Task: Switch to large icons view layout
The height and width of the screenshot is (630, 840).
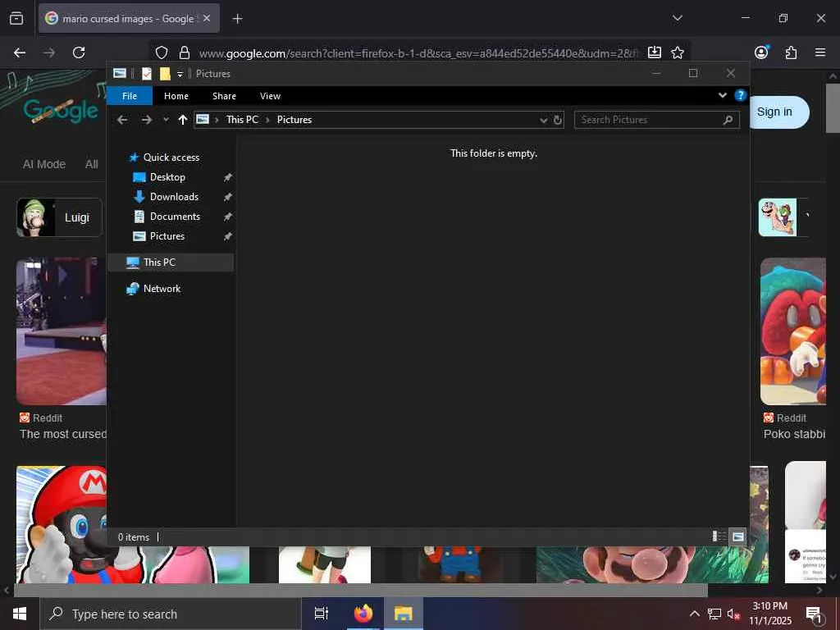Action: (x=737, y=536)
